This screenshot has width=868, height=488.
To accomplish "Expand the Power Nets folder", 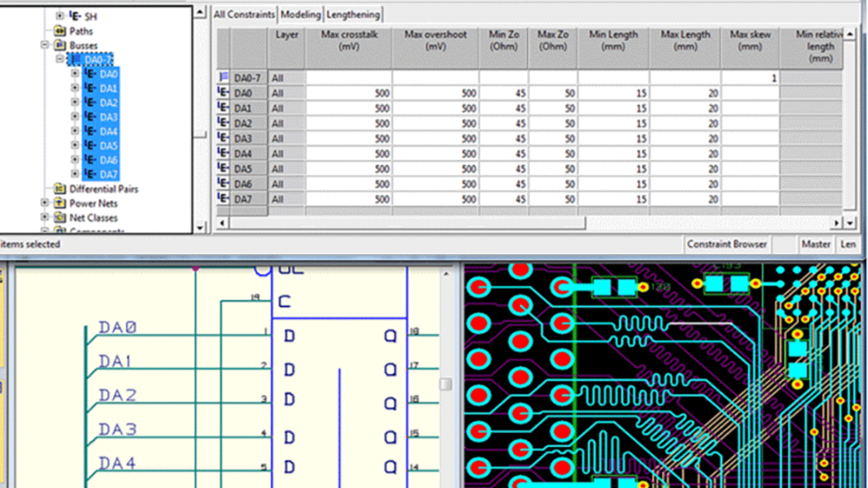I will pyautogui.click(x=45, y=203).
